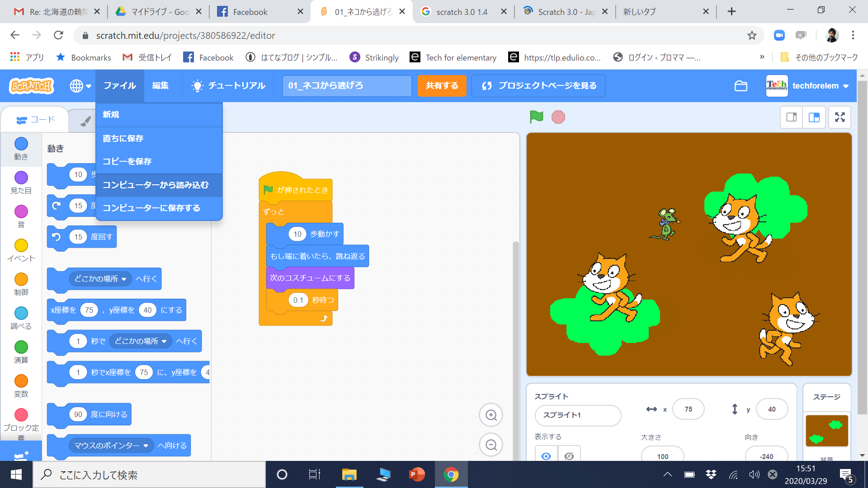The height and width of the screenshot is (488, 868).
Task: Open the My Stuff folder icon
Action: 741,86
